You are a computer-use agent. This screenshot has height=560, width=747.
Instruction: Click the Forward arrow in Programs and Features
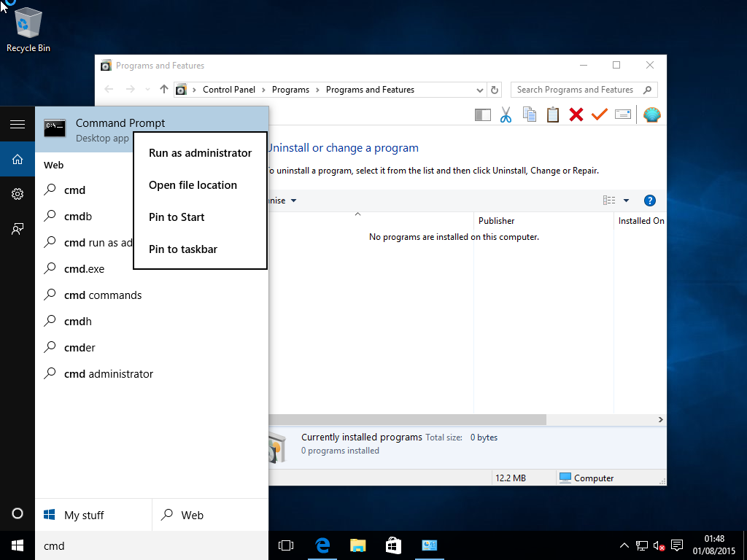130,89
